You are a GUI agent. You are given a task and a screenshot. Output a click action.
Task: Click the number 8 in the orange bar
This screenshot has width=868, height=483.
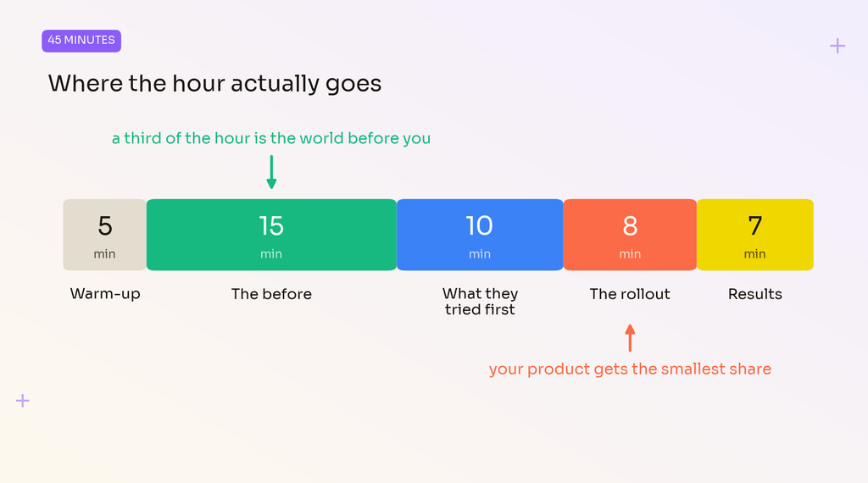(630, 226)
